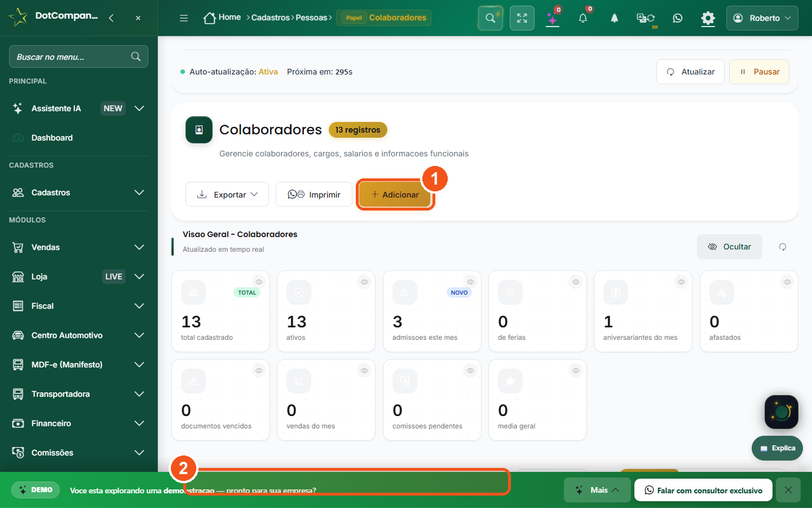Click the Home breadcrumb icon
This screenshot has height=508, width=812.
(210, 18)
